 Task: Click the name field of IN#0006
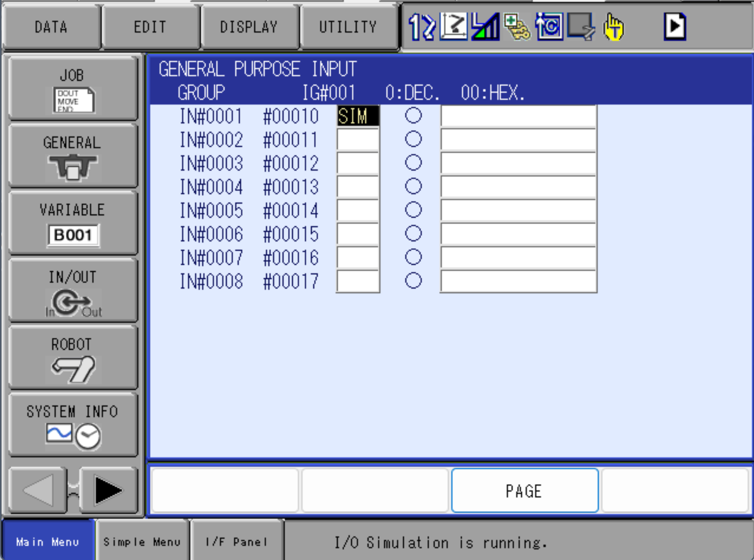point(518,234)
